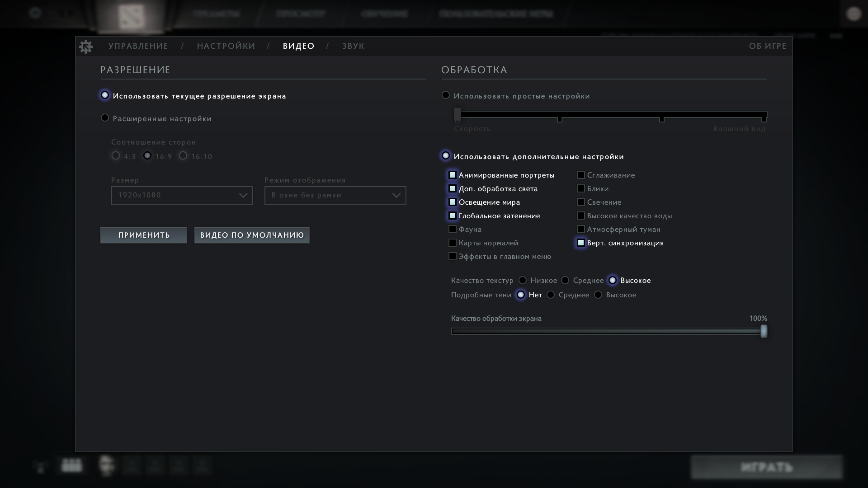Turn off Верт. синхронизация checkbox
This screenshot has height=488, width=868.
581,243
